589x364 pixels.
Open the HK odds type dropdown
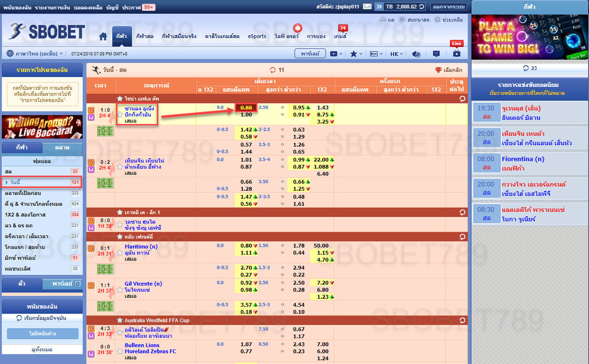[397, 54]
